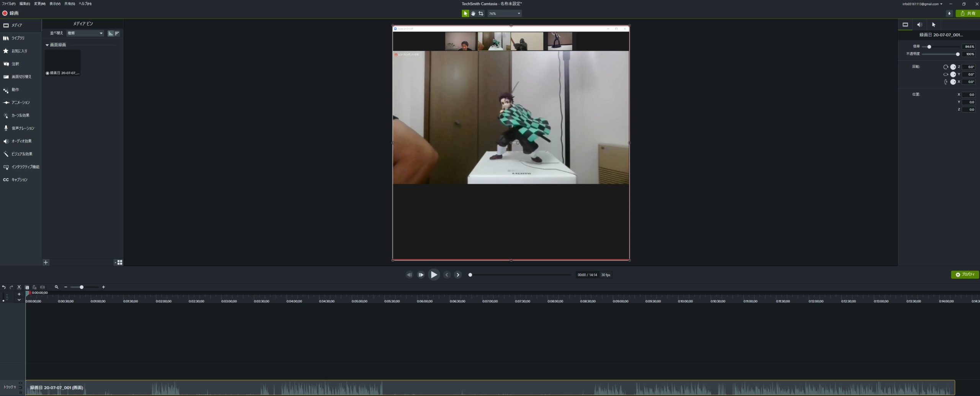Image resolution: width=980 pixels, height=396 pixels.
Task: Add a new track to timeline
Action: (x=19, y=294)
